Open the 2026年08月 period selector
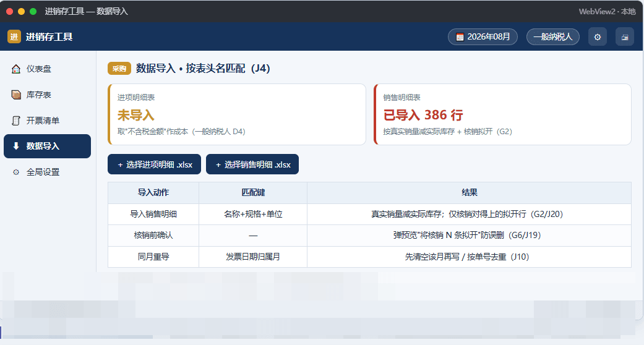Viewport: 644px width, 345px height. (x=483, y=37)
